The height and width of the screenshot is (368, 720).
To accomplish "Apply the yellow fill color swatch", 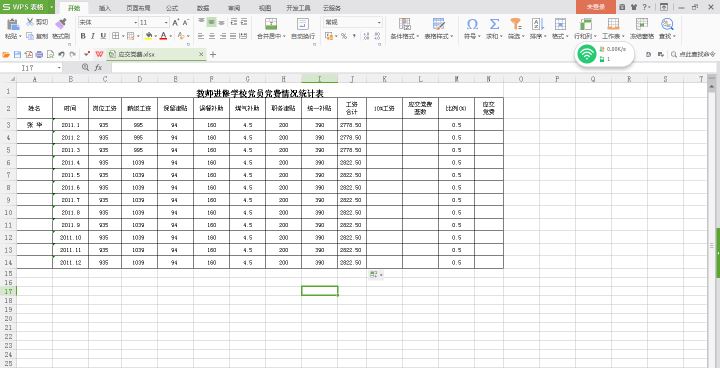I will pos(149,36).
